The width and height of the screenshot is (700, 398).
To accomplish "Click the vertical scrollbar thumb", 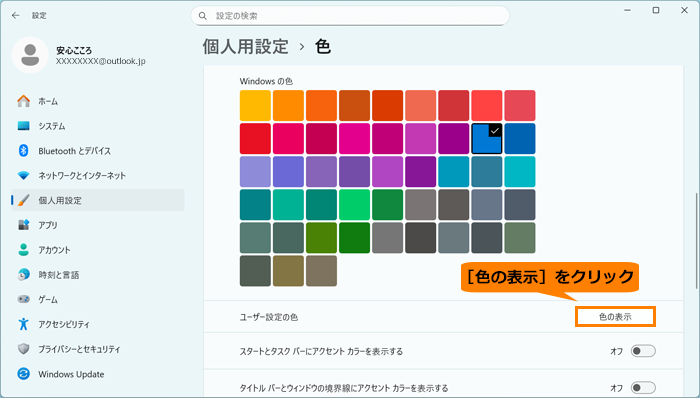I will click(696, 241).
